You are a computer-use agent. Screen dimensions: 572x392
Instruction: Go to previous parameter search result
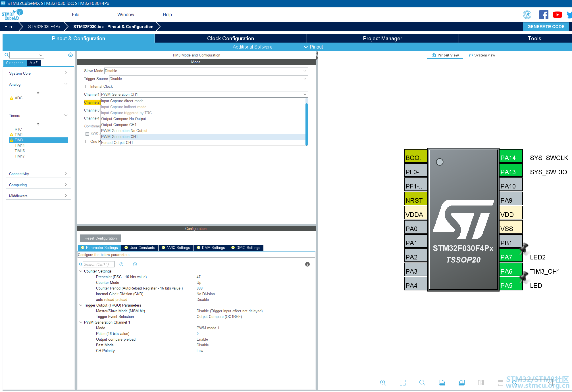point(121,264)
